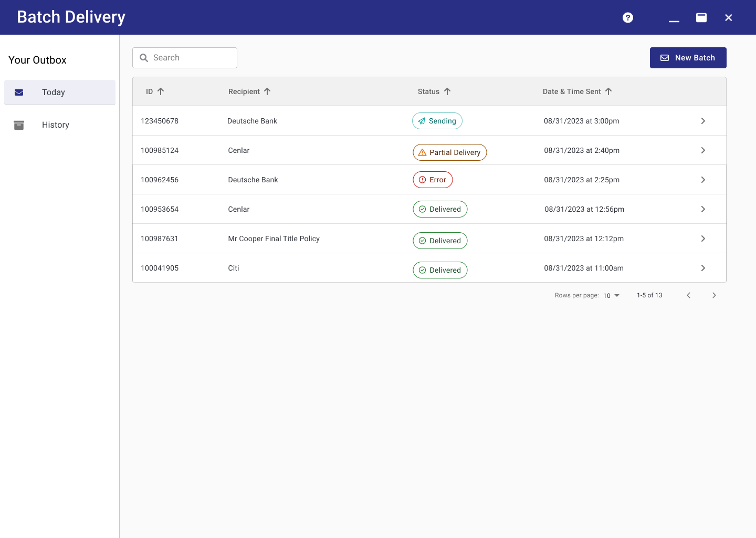Image resolution: width=756 pixels, height=538 pixels.
Task: Click Delivered badge in Mr Cooper row
Action: coord(440,241)
